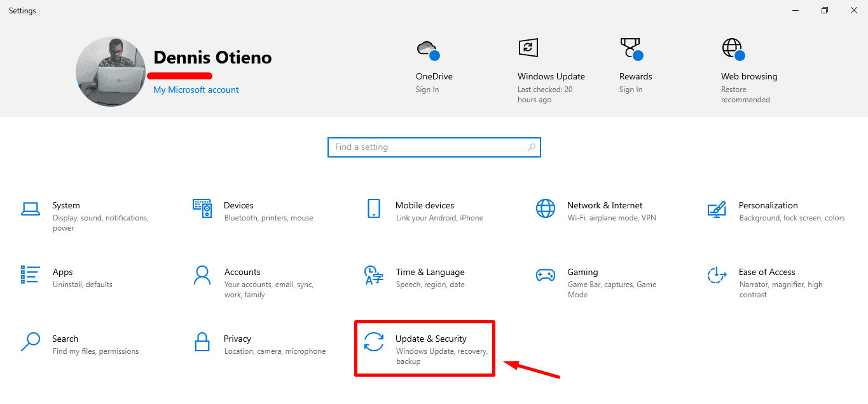This screenshot has height=404, width=868.
Task: Open the Ease of Access icon
Action: click(717, 275)
